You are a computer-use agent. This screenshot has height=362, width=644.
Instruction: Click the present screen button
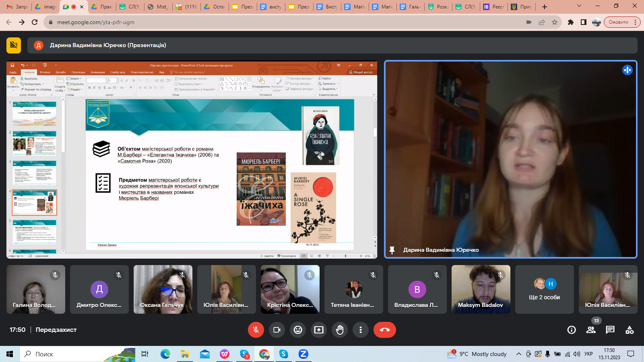(319, 330)
